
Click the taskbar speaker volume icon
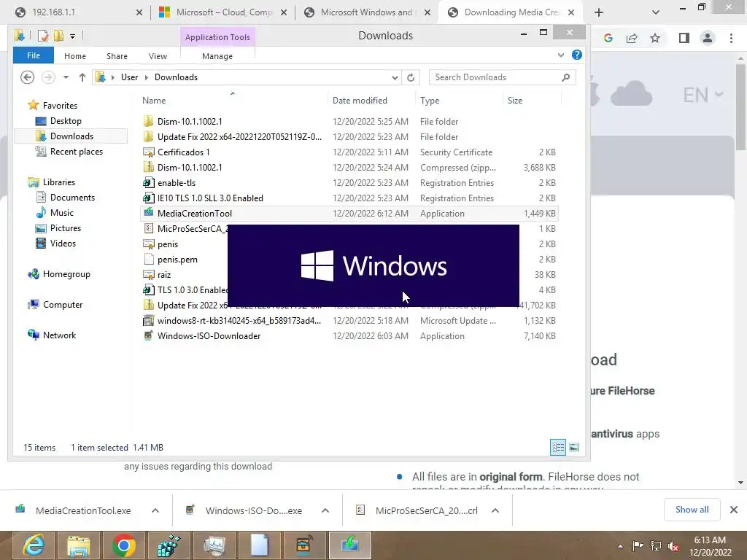click(673, 546)
